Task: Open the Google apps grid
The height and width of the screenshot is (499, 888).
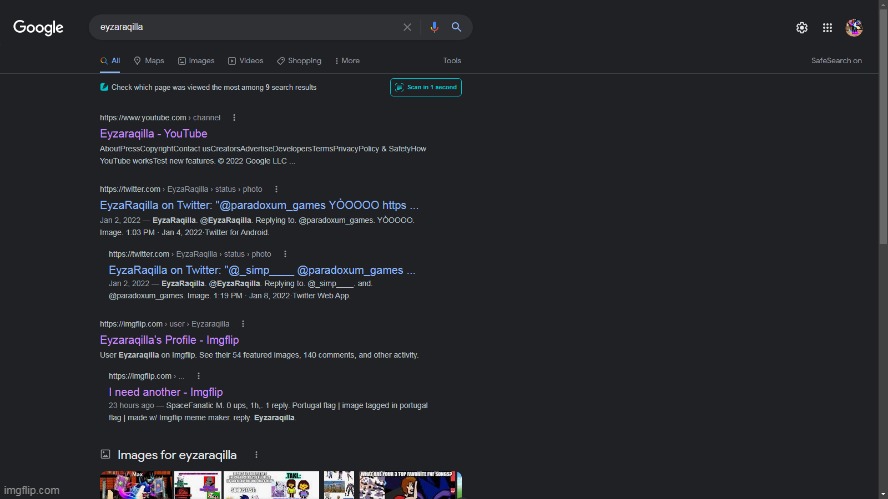Action: click(827, 27)
